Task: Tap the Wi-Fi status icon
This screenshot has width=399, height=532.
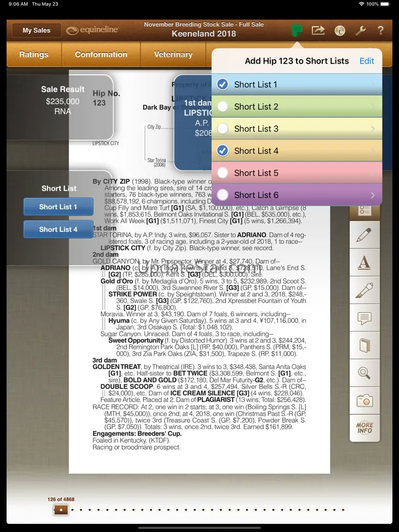Action: click(x=361, y=4)
